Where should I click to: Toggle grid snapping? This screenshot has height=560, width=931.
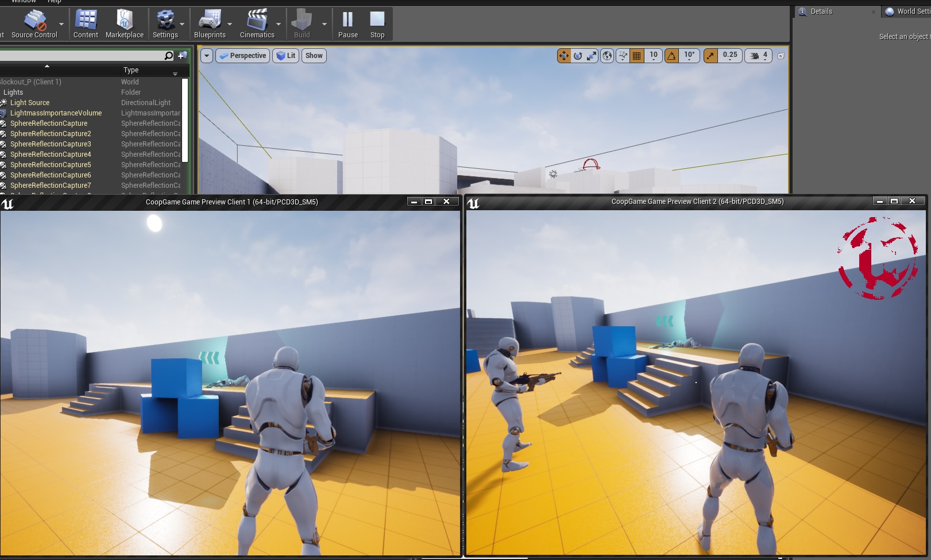tap(636, 56)
